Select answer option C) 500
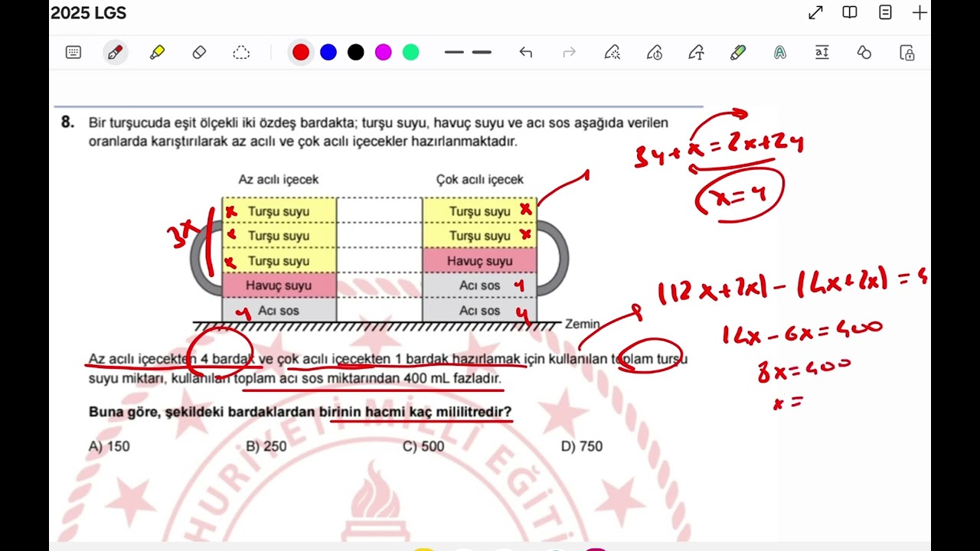The height and width of the screenshot is (551, 980). click(423, 446)
